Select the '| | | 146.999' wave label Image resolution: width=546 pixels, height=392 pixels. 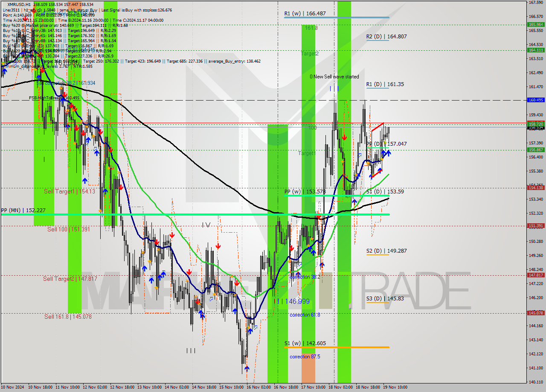(292, 301)
